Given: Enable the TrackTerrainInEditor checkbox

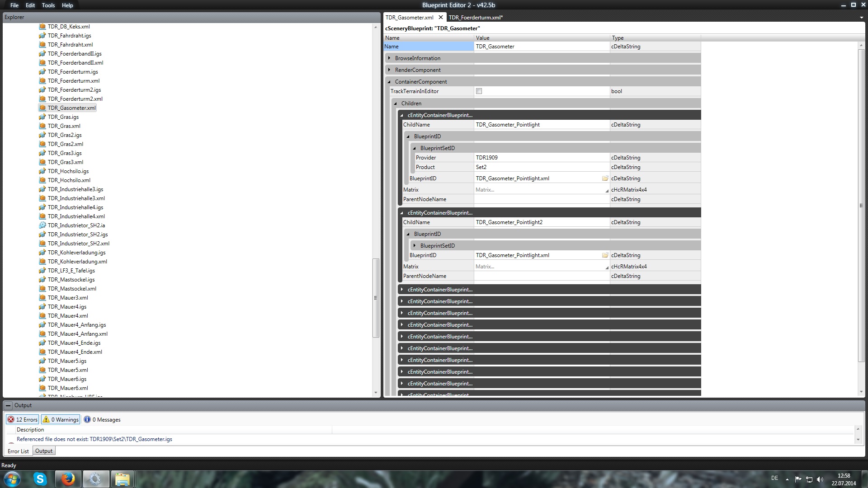Looking at the screenshot, I should click(479, 91).
